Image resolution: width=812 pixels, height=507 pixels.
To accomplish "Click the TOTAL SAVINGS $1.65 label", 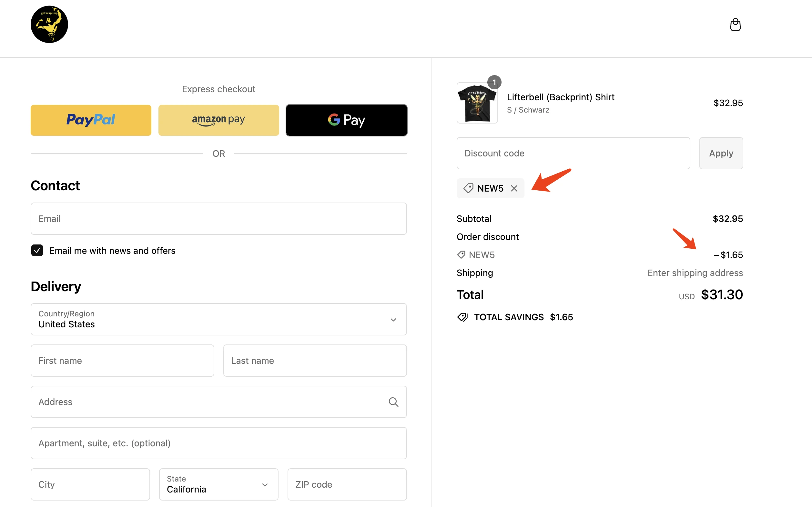I will pos(523,317).
